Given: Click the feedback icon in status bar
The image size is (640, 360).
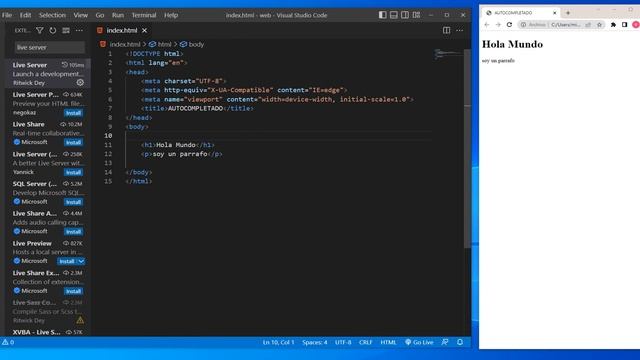Looking at the screenshot, I should pos(445,342).
